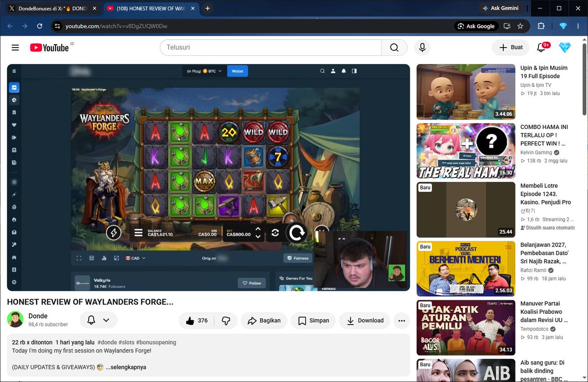Screen dimensions: 588x382
Task: Share the video via Bagikan
Action: pyautogui.click(x=264, y=321)
